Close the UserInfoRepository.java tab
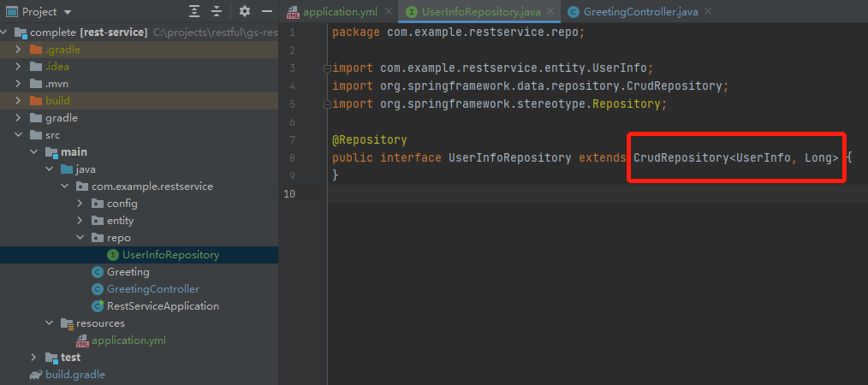Image resolution: width=868 pixels, height=385 pixels. coord(550,12)
